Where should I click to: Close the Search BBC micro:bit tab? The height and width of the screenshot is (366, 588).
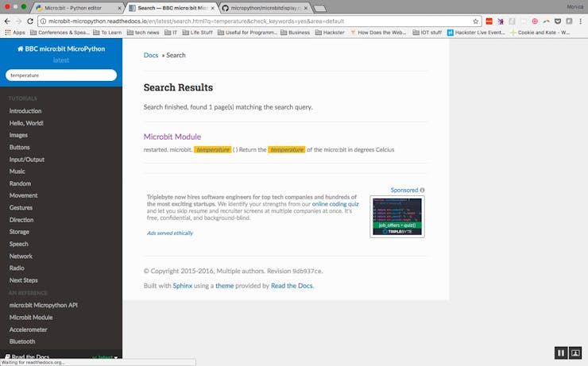click(x=213, y=8)
